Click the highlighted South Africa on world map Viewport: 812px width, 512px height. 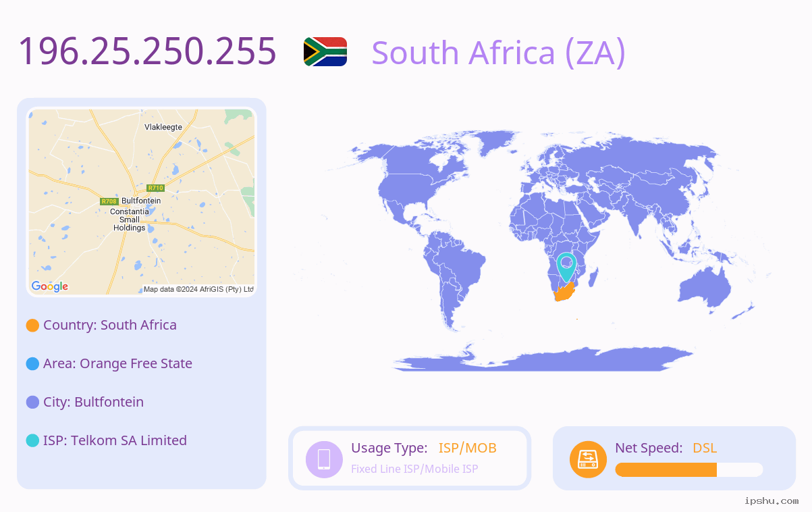564,292
